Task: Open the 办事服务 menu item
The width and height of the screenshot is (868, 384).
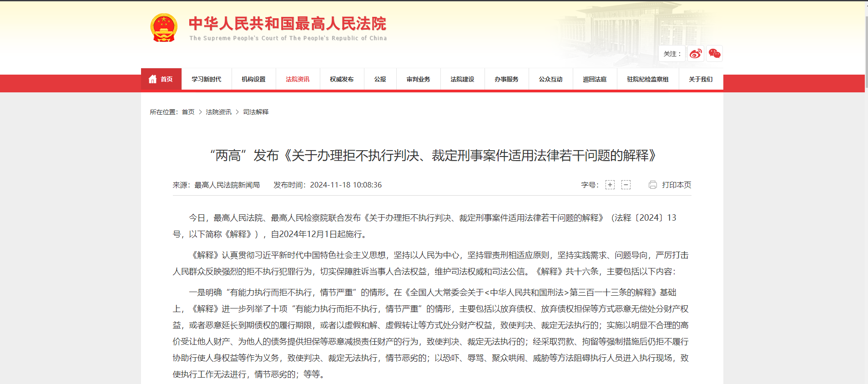Action: pos(507,79)
